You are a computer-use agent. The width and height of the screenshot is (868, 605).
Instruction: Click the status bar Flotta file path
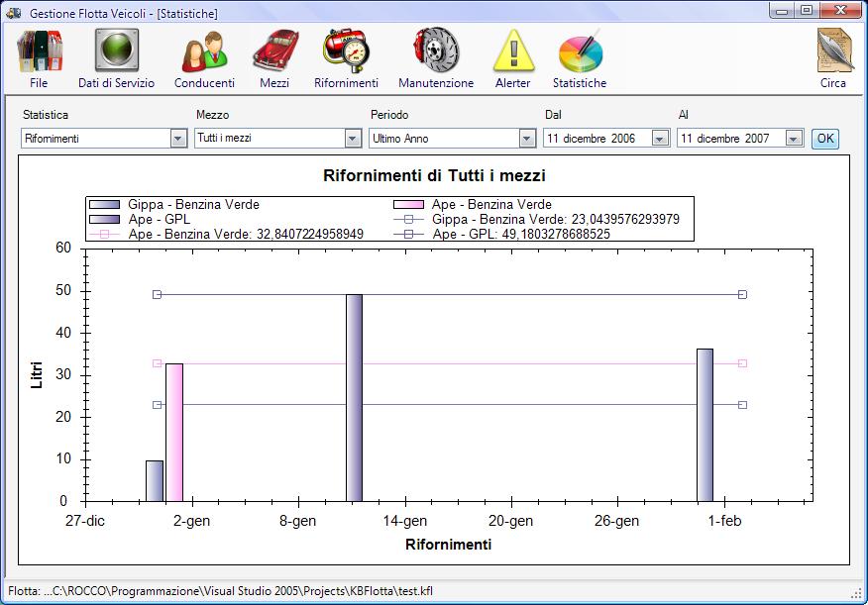[220, 591]
